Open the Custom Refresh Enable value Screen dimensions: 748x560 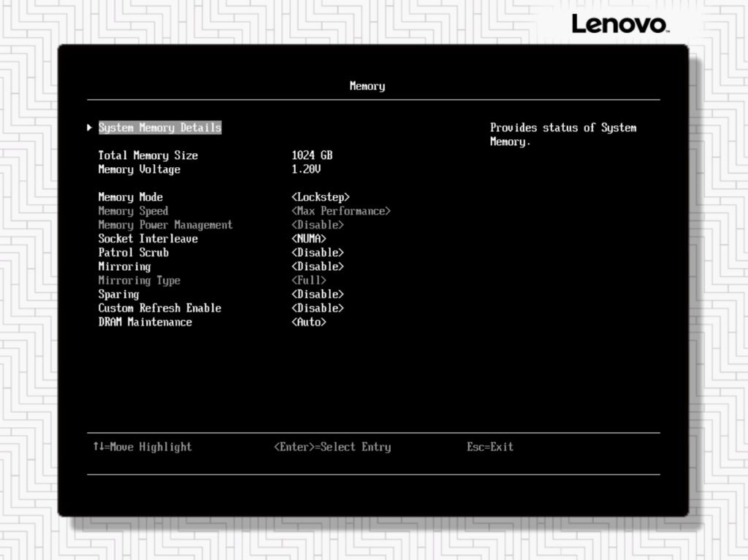(x=317, y=308)
